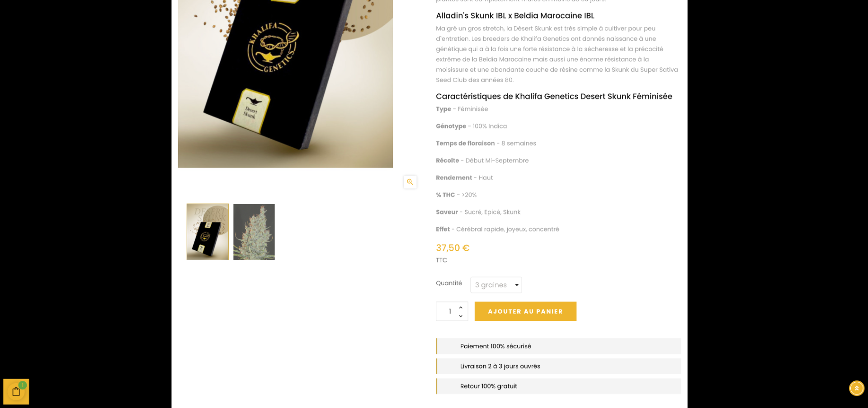The image size is (868, 408).
Task: Click the green cart item count badge
Action: point(23,385)
